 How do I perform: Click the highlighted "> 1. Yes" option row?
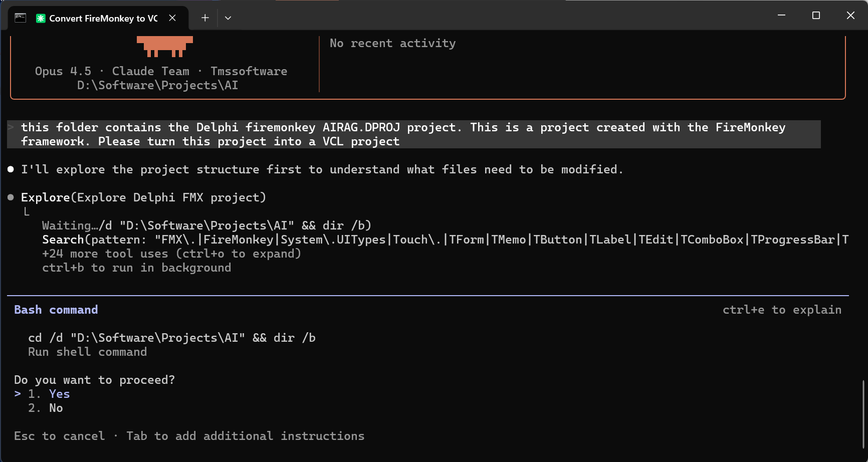43,394
